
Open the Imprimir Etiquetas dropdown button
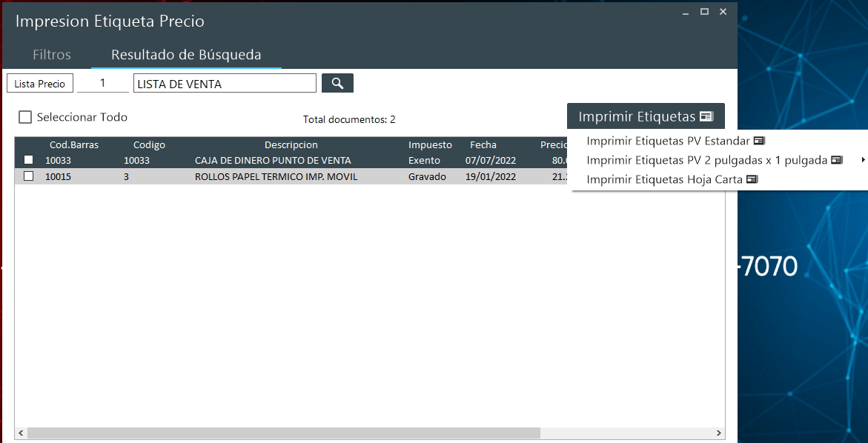(645, 116)
